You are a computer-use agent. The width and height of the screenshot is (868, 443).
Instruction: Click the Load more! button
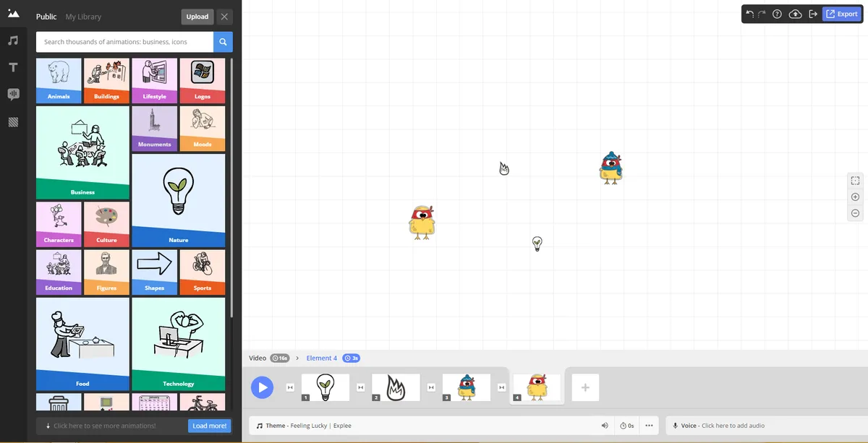(x=210, y=426)
